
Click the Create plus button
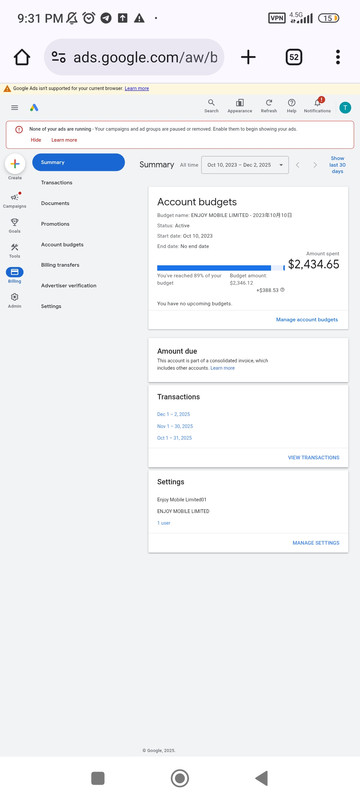pyautogui.click(x=15, y=164)
